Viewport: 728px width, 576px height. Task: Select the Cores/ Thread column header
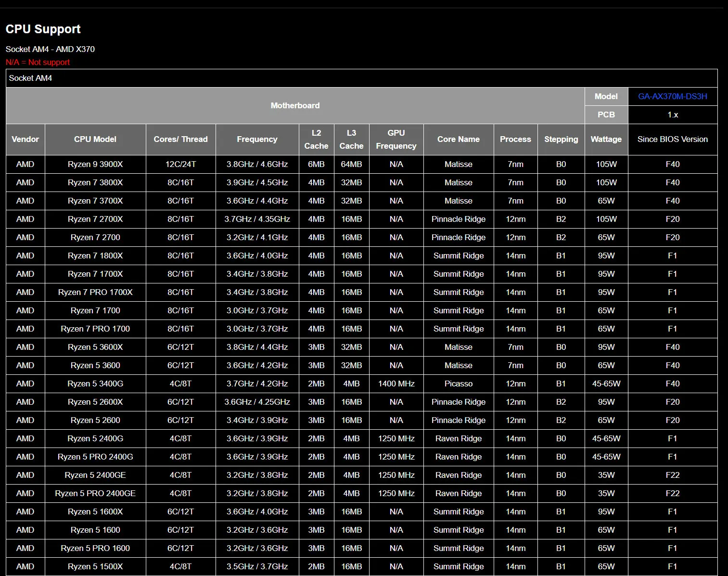click(x=180, y=139)
